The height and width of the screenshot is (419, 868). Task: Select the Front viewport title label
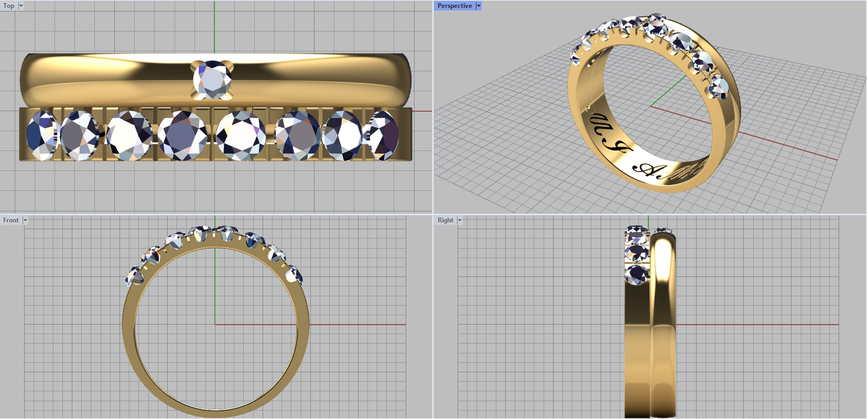click(11, 220)
